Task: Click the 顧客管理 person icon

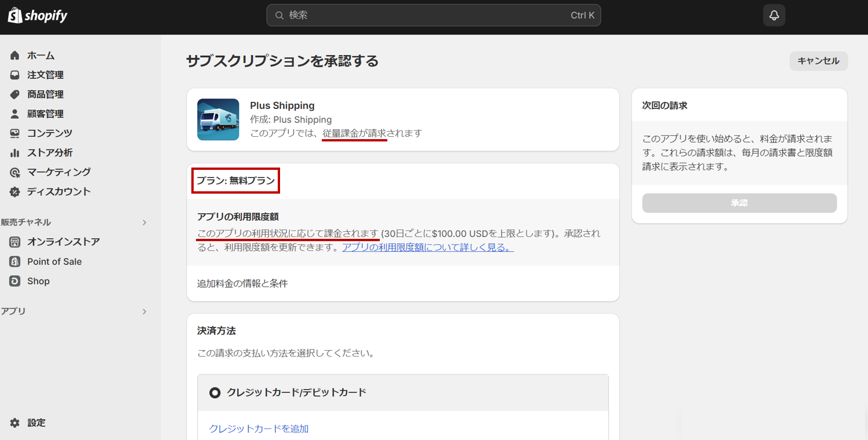Action: [x=15, y=114]
